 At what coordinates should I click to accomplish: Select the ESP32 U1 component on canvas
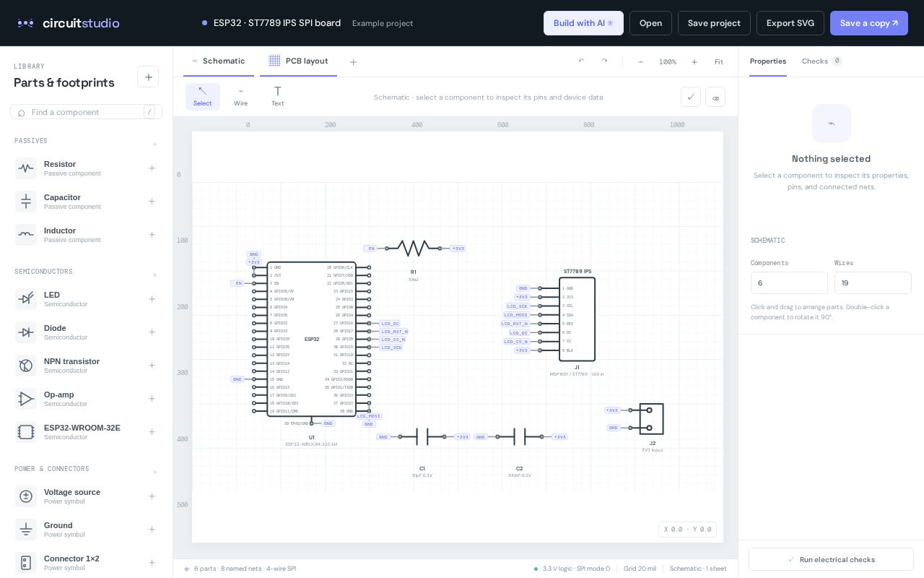(311, 339)
